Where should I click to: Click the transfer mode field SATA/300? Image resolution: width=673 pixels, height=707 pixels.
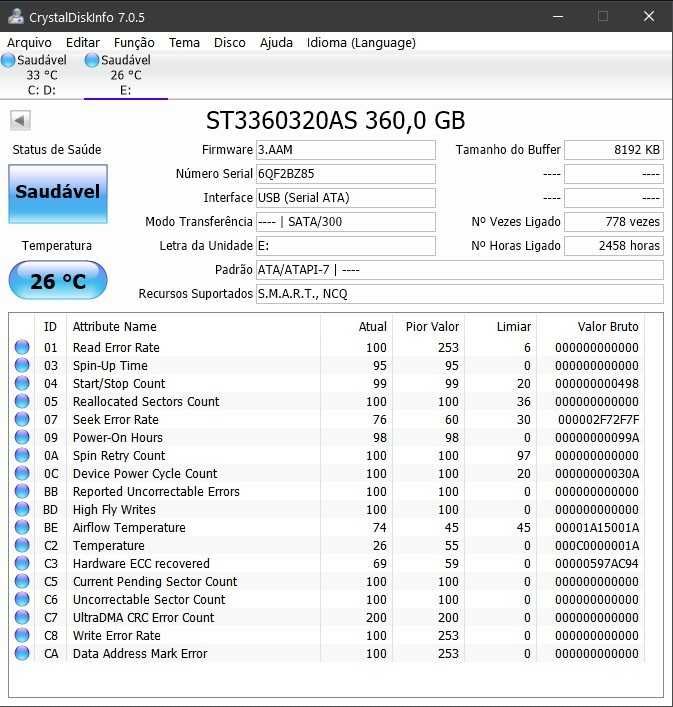pos(346,222)
